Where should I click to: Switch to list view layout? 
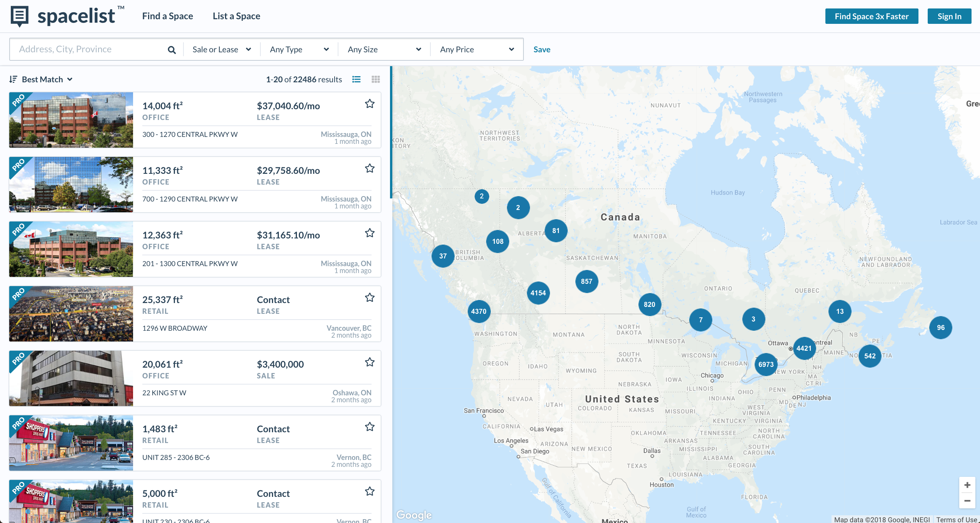(356, 79)
